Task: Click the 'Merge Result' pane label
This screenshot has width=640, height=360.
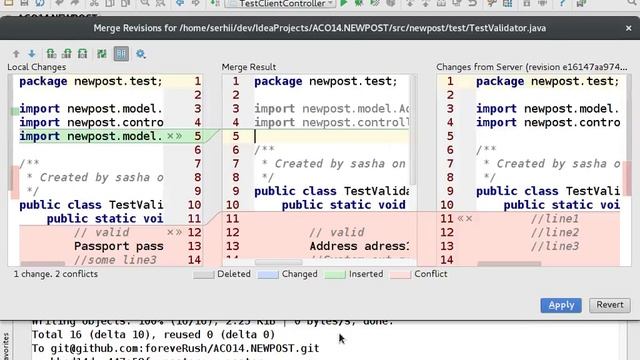Action: (249, 67)
